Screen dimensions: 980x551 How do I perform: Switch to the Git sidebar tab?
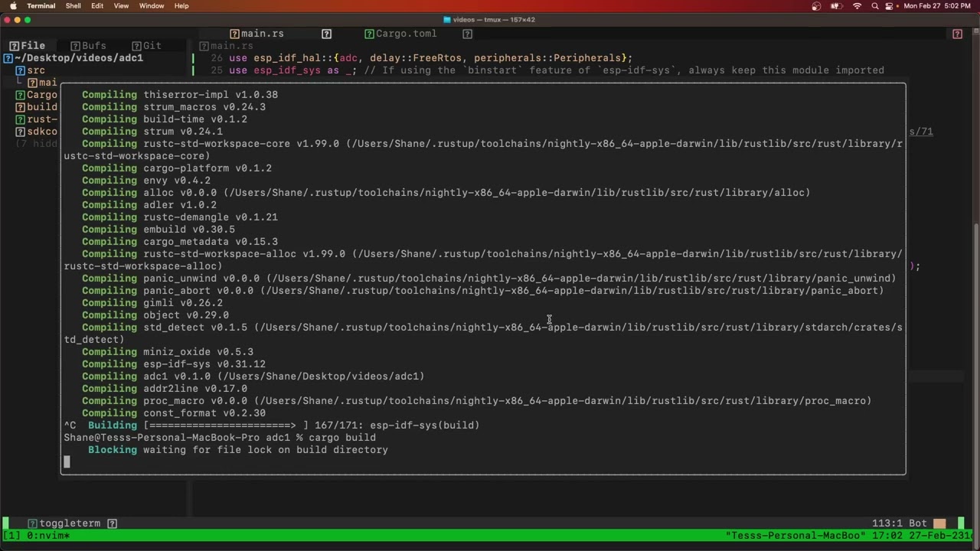147,46
